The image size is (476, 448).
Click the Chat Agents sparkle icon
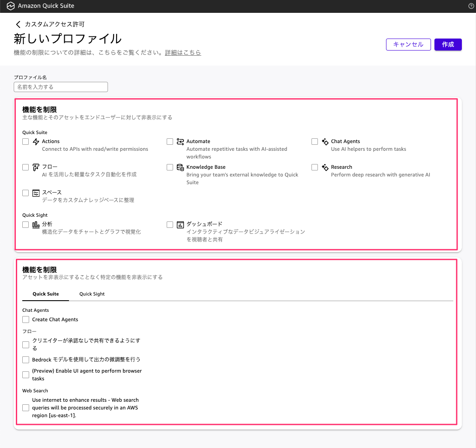pos(325,142)
